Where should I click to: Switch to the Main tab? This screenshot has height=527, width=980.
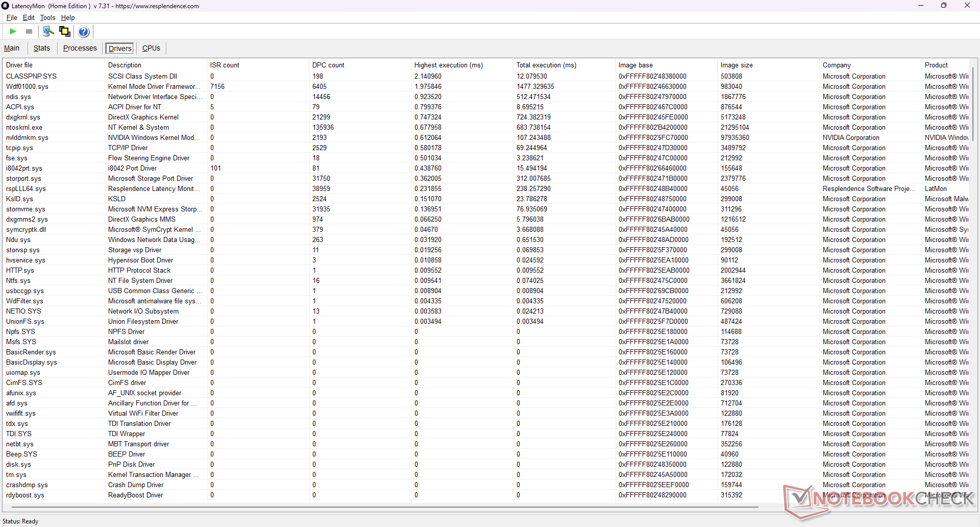tap(12, 48)
